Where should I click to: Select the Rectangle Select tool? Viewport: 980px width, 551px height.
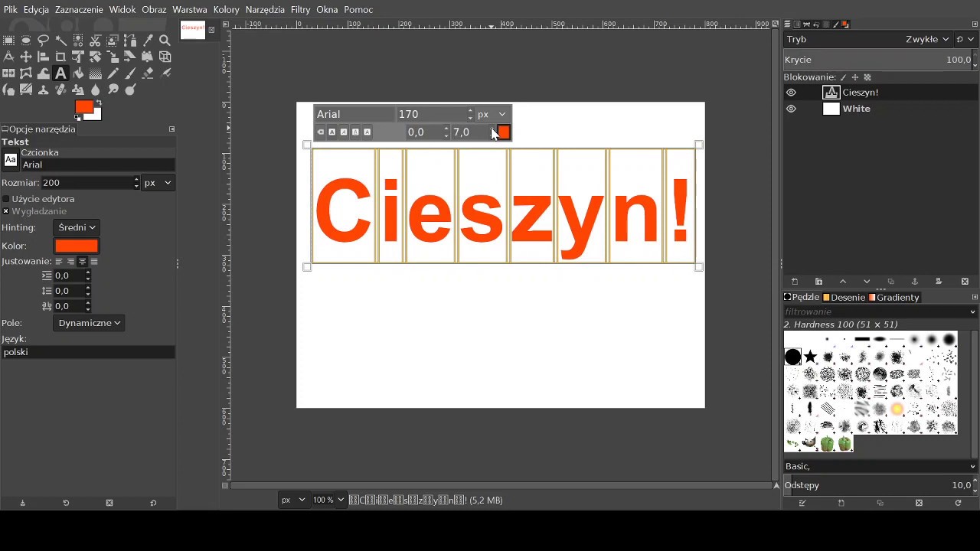8,41
